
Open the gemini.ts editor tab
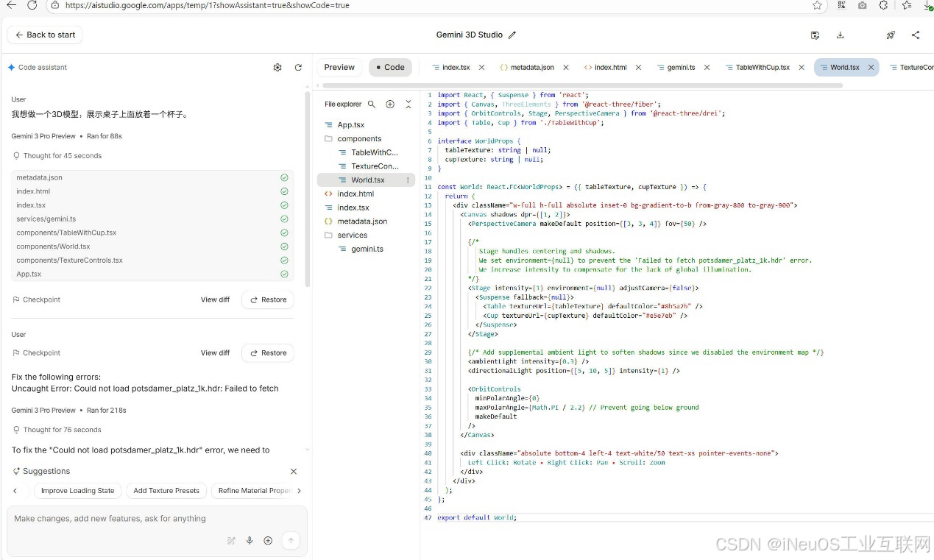pos(681,67)
